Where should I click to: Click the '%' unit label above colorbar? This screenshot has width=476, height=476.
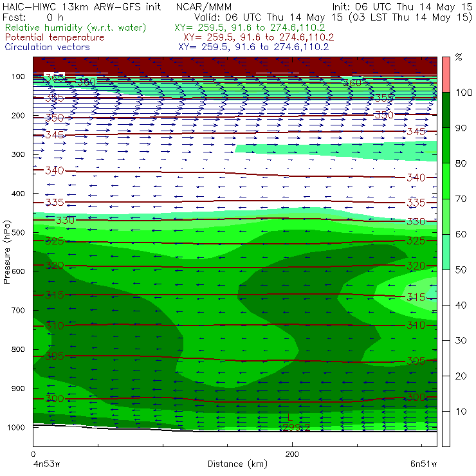(x=459, y=57)
